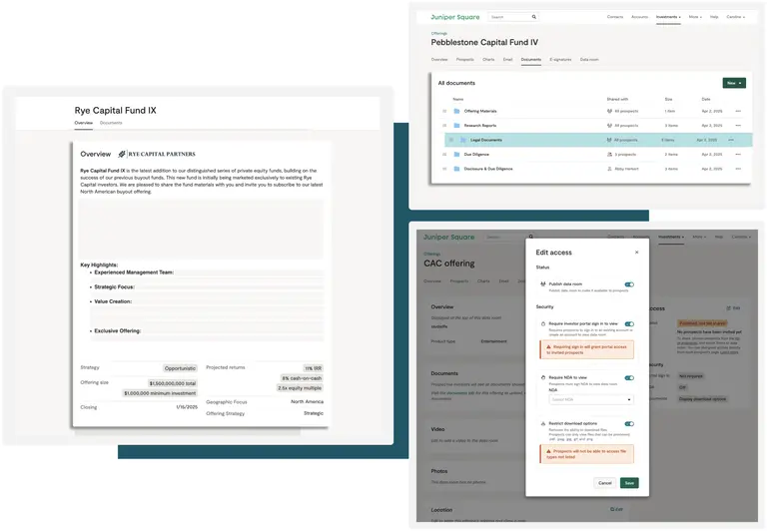Open the Offering Materials folder icon
767x532 pixels.
click(x=457, y=111)
